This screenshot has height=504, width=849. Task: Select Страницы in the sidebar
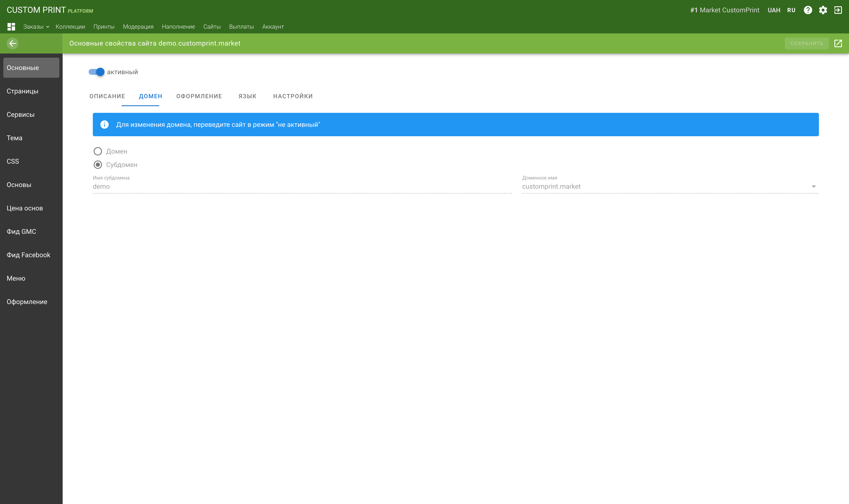coord(31,91)
